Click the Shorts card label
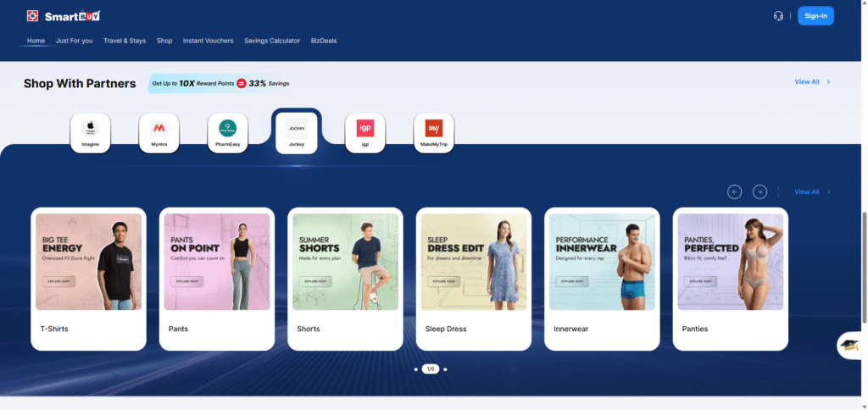 [x=309, y=329]
